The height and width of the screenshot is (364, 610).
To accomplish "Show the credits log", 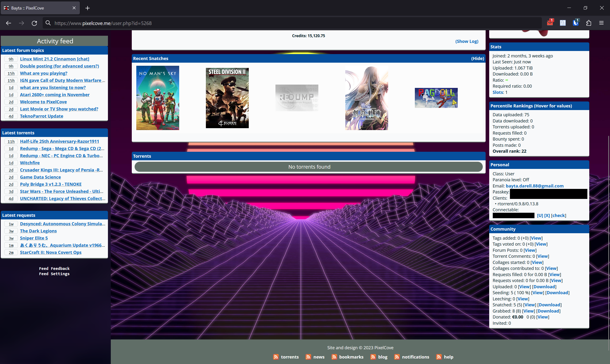I will tap(467, 41).
